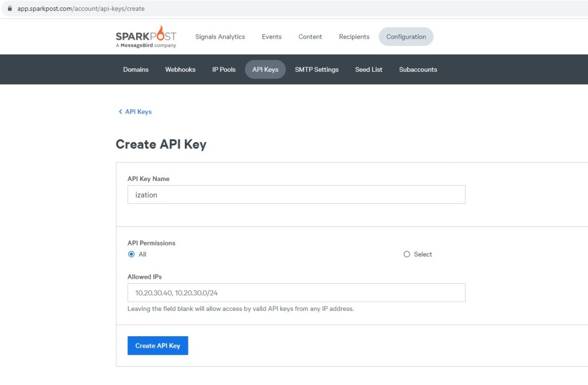Switch to the Webhooks tab
The image size is (588, 385).
click(x=180, y=70)
